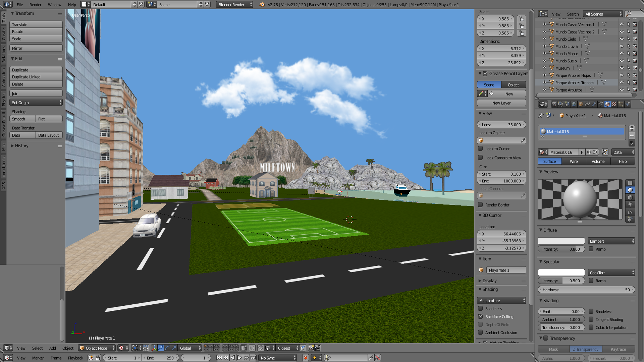Switch to the Halo material tab
Viewport: 644px width, 362px height.
click(623, 162)
